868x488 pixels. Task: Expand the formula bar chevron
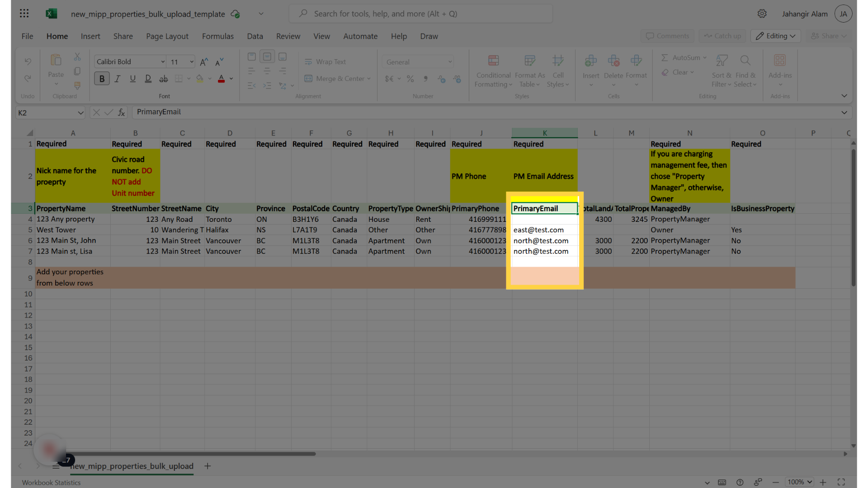[x=844, y=113]
